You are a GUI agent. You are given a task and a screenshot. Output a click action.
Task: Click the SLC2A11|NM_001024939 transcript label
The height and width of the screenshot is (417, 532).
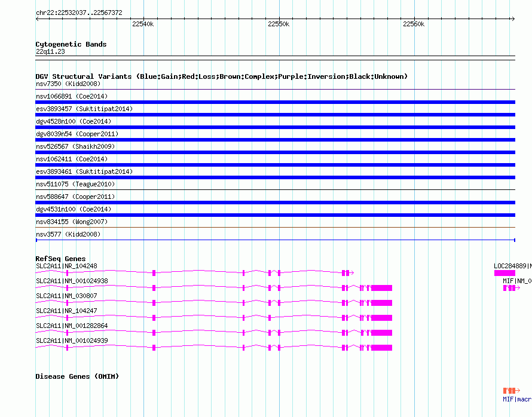coord(72,341)
